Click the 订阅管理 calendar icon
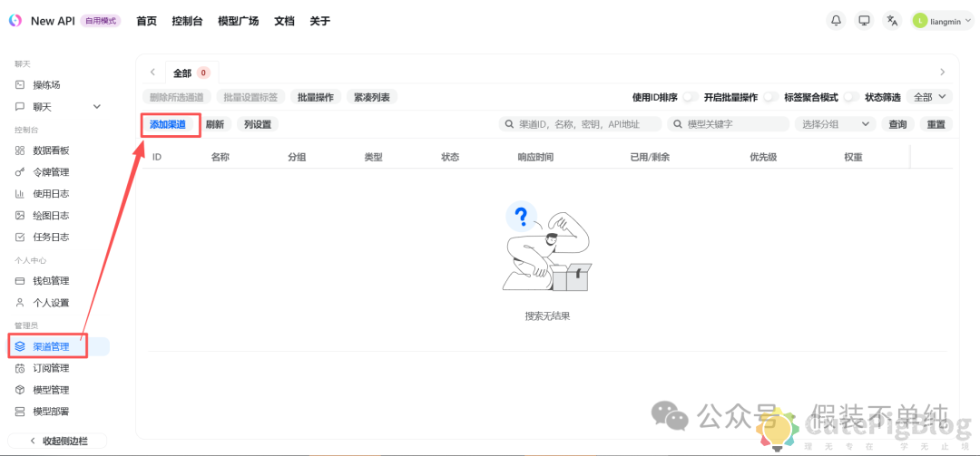This screenshot has width=980, height=456. click(20, 368)
